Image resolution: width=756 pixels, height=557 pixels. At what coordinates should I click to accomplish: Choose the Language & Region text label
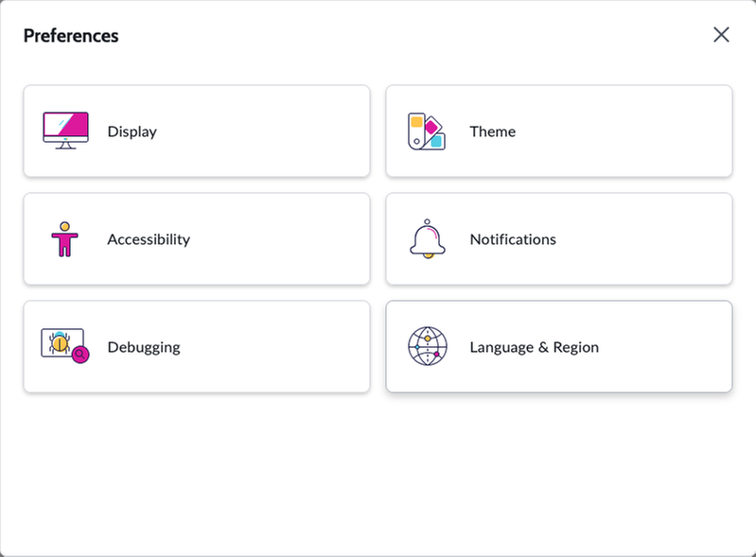pos(535,347)
